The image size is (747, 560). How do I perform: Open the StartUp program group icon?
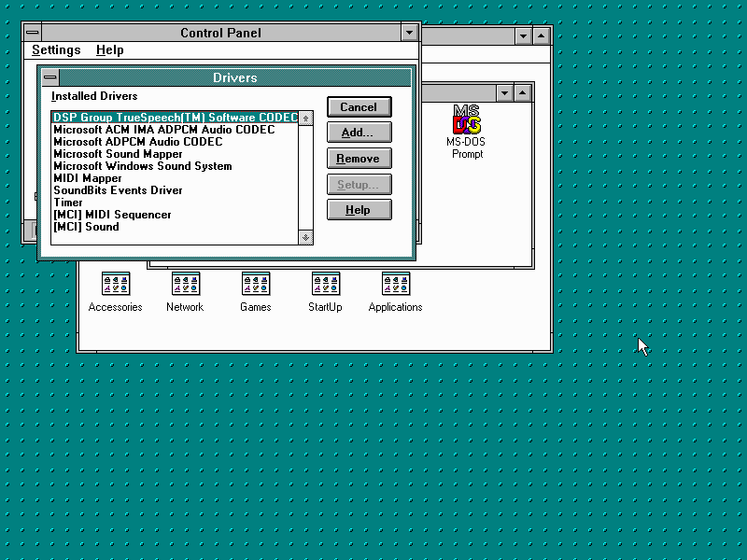coord(325,285)
